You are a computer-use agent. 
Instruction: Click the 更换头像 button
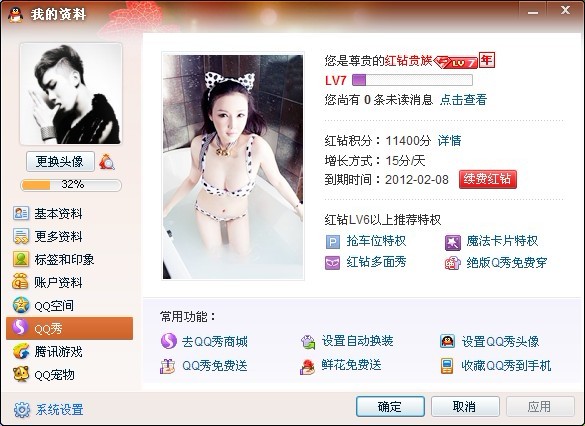tap(60, 162)
